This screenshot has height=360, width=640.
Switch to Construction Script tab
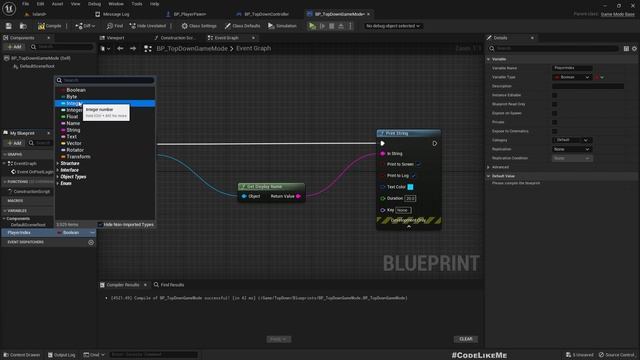[176, 38]
